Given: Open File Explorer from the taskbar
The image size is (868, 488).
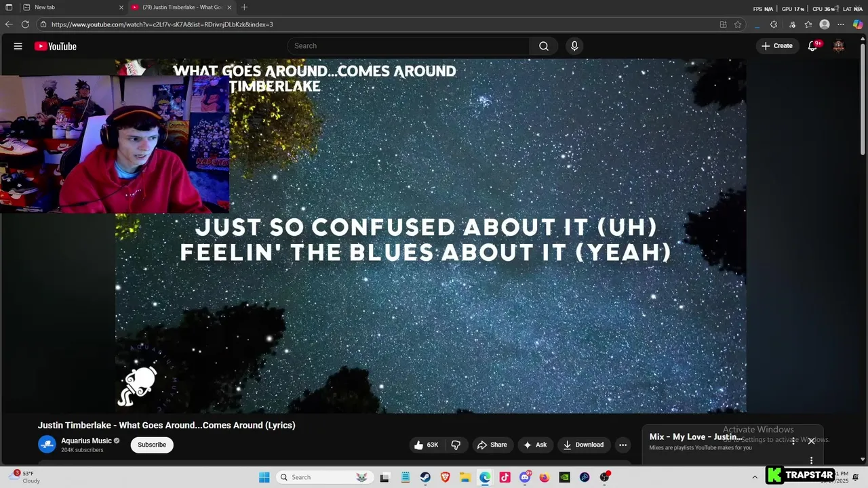Looking at the screenshot, I should coord(465,477).
